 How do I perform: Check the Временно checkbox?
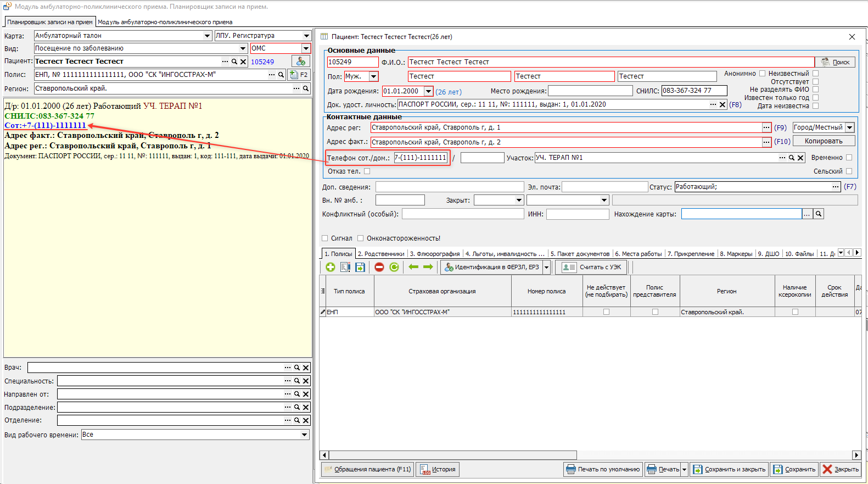[849, 158]
